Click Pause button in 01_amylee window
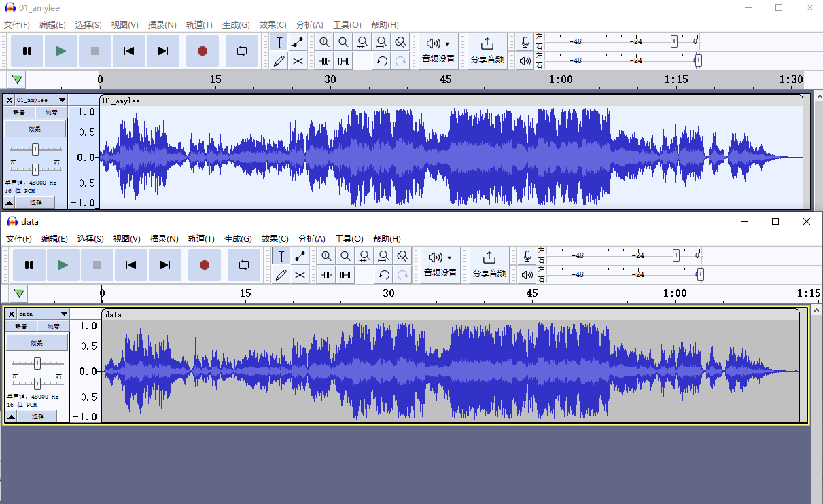The width and height of the screenshot is (823, 504). point(27,51)
